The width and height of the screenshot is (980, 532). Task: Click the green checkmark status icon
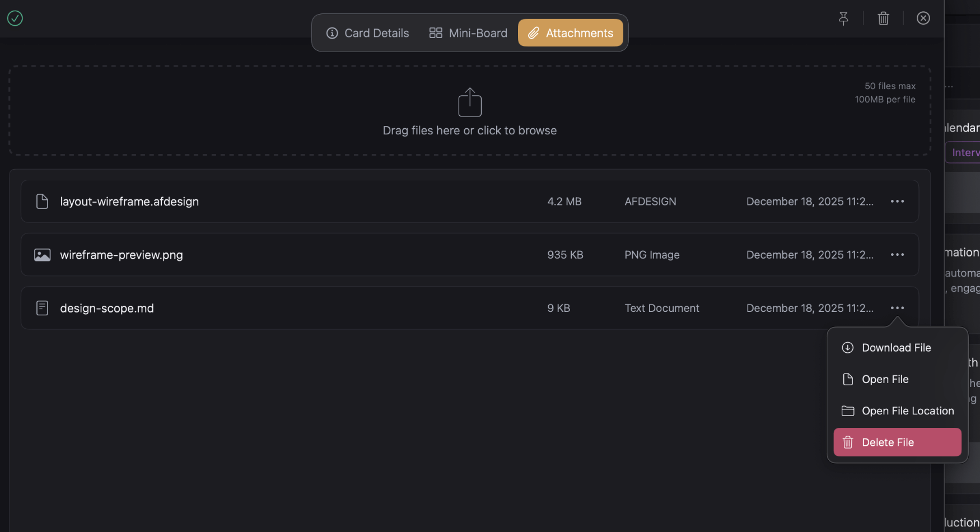(x=15, y=18)
